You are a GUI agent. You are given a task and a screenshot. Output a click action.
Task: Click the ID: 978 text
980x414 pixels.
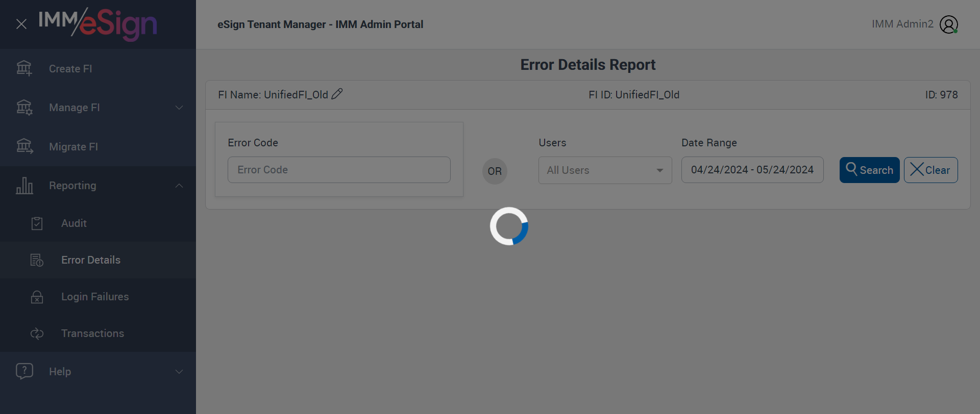tap(941, 95)
